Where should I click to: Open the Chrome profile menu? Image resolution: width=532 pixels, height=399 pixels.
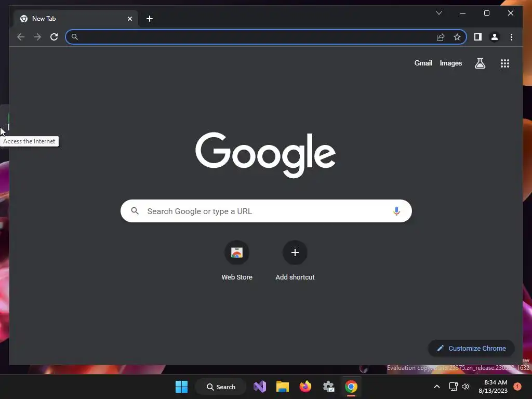(495, 37)
